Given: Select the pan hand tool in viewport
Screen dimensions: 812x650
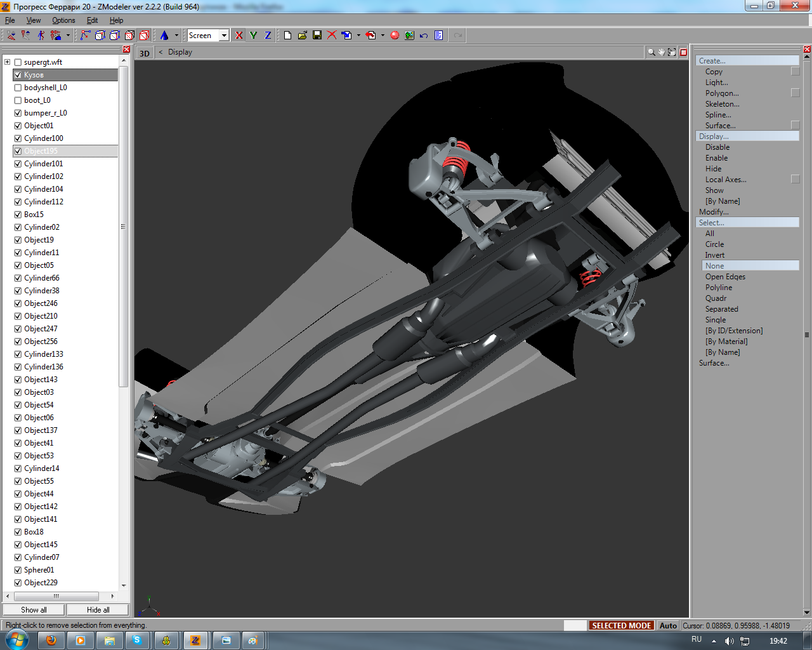Looking at the screenshot, I should [661, 53].
